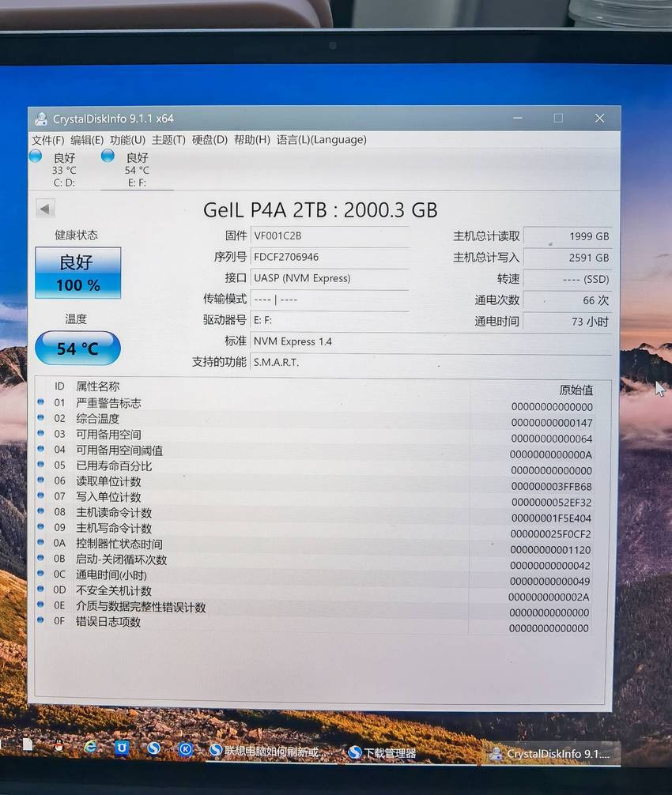Launch Internet Explorer from the taskbar
672x795 pixels.
pyautogui.click(x=91, y=746)
